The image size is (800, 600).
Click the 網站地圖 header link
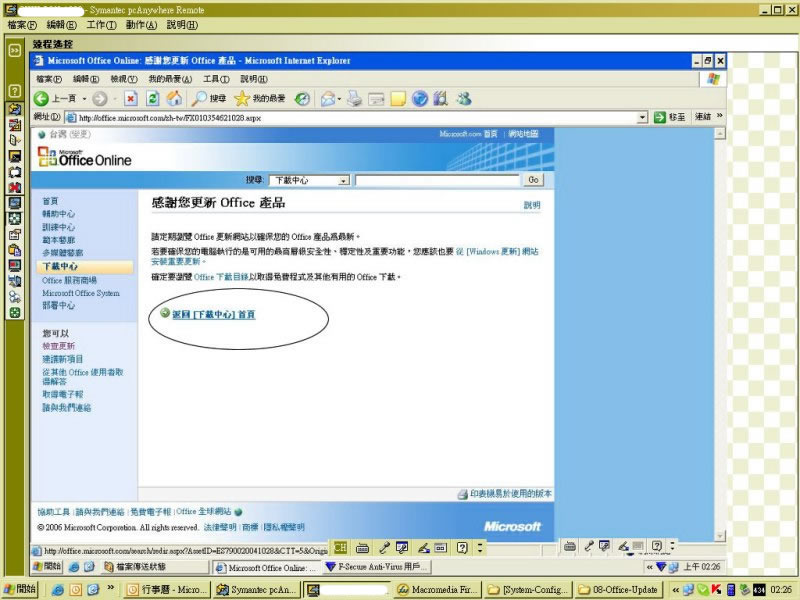(523, 134)
